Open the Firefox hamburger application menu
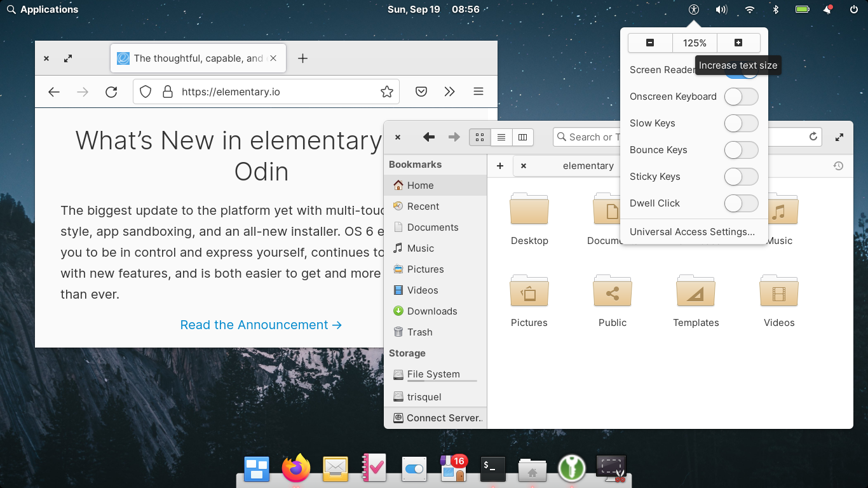The width and height of the screenshot is (868, 488). click(x=478, y=91)
